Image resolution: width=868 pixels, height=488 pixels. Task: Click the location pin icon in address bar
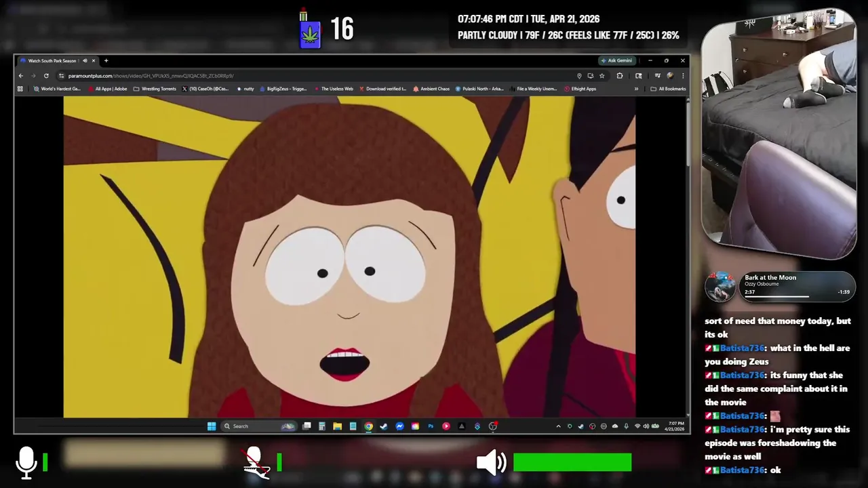click(x=579, y=76)
